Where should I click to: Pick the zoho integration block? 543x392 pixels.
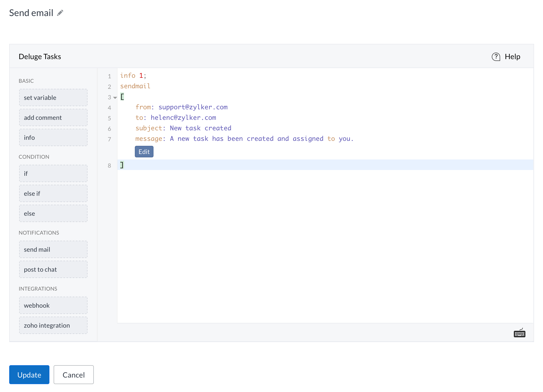[53, 325]
